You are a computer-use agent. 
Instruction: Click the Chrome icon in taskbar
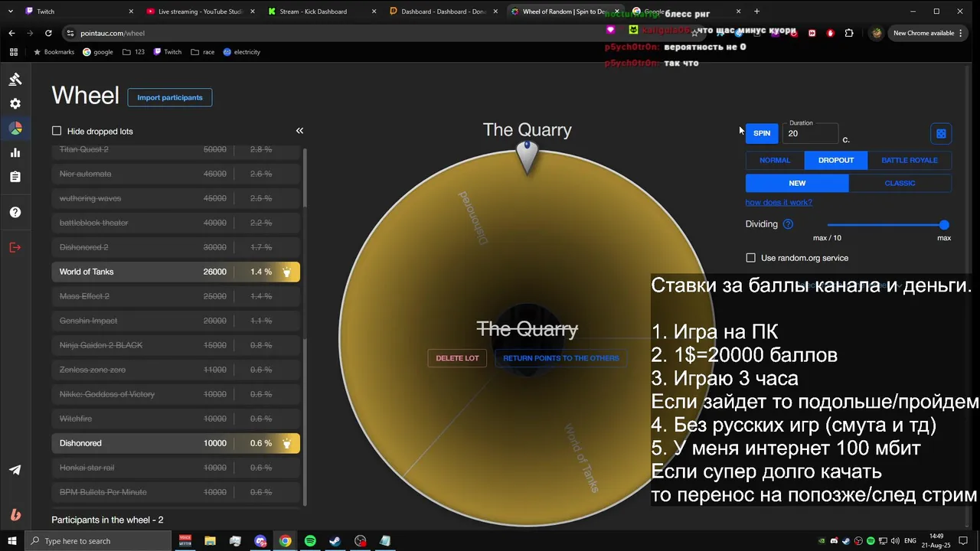click(285, 541)
